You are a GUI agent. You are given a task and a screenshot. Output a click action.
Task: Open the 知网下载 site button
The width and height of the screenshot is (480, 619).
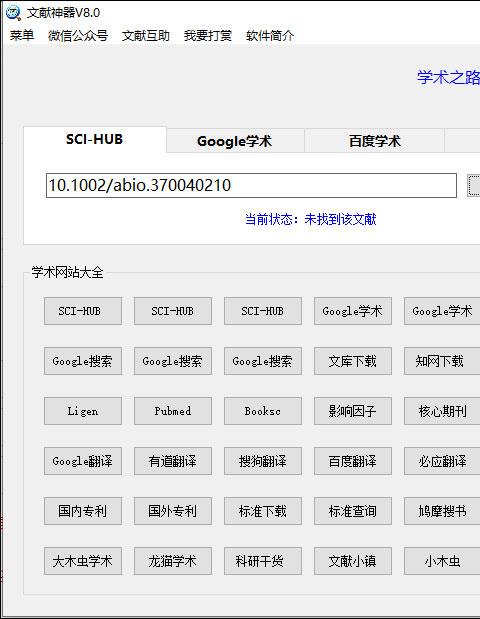click(x=442, y=361)
